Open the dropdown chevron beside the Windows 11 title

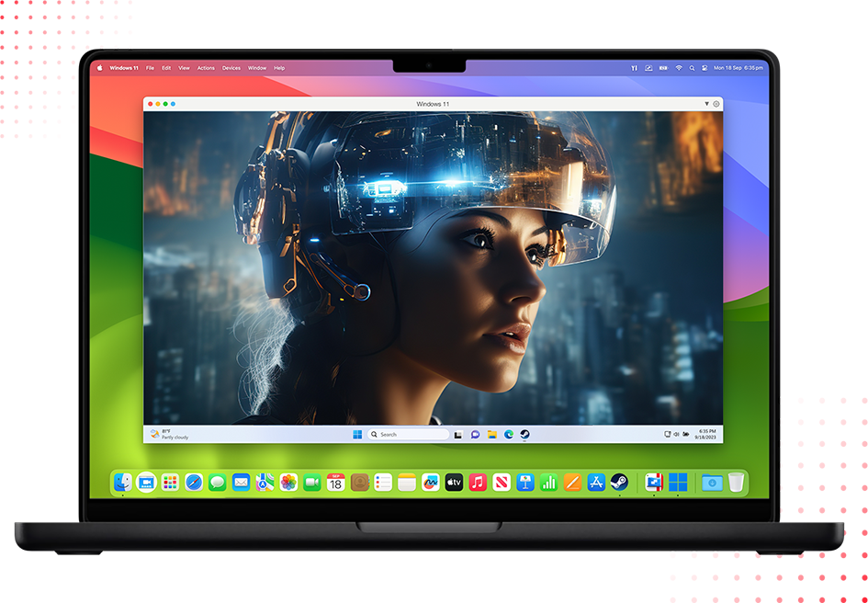pyautogui.click(x=707, y=104)
